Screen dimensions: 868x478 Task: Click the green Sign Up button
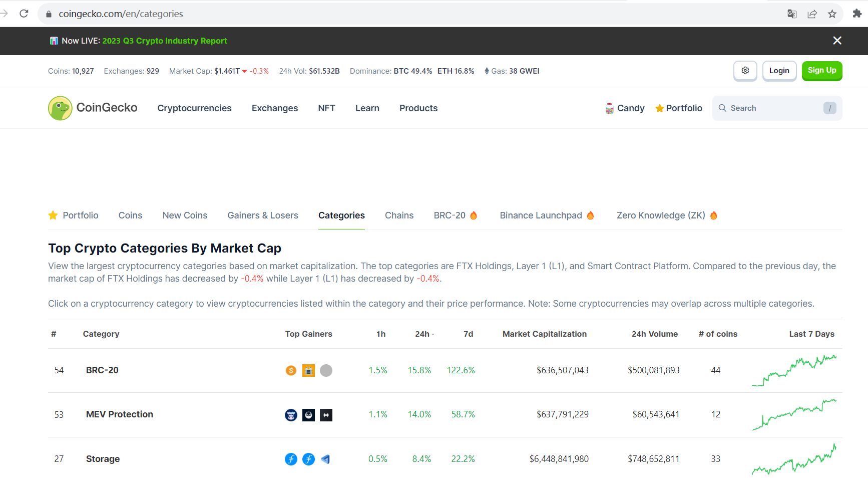(822, 71)
